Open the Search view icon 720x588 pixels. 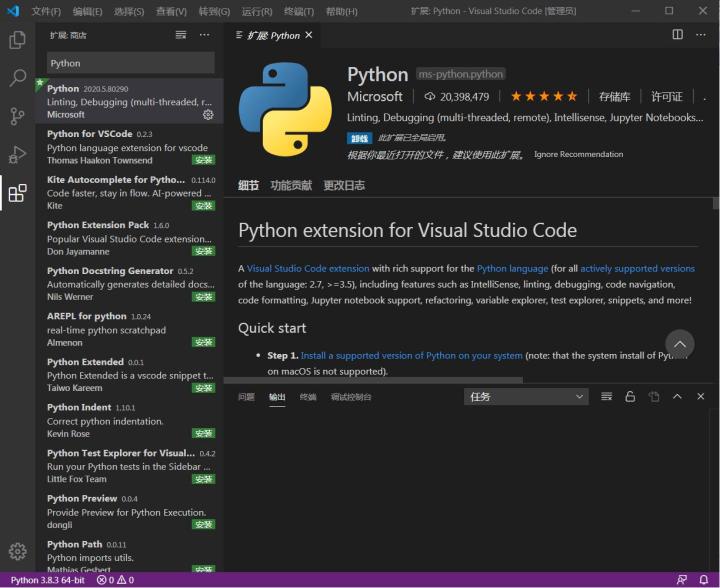click(x=17, y=78)
